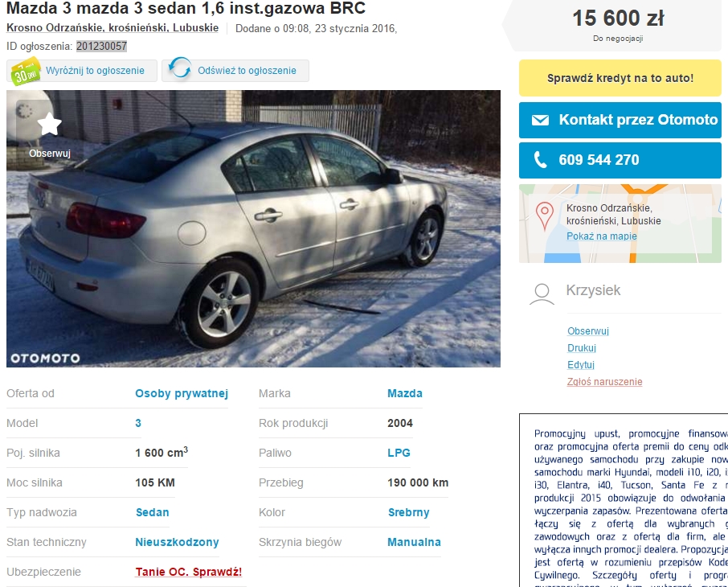The height and width of the screenshot is (587, 728).
Task: Click the seller profile avatar icon
Action: 542,294
